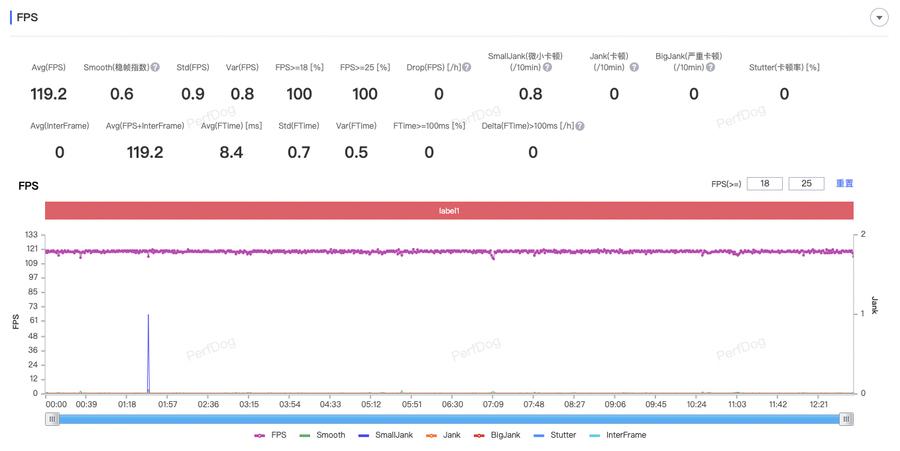The height and width of the screenshot is (451, 900).
Task: Select the red label1 bar
Action: click(449, 211)
